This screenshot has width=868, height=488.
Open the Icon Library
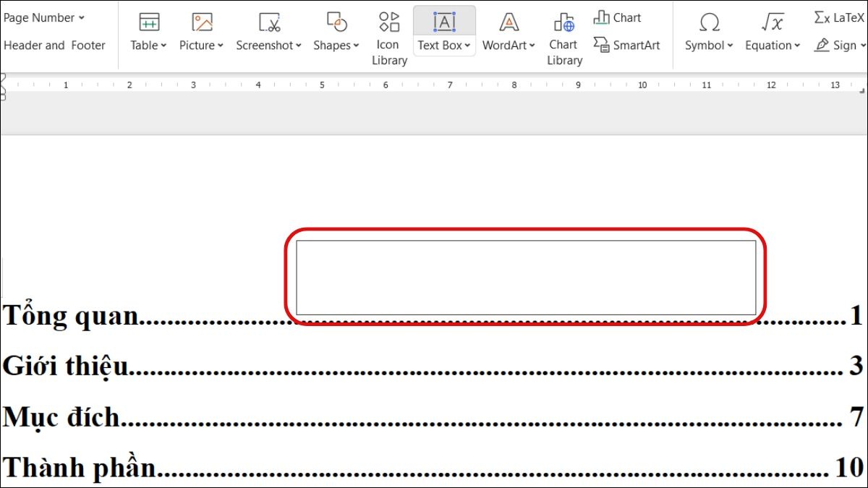click(x=389, y=38)
